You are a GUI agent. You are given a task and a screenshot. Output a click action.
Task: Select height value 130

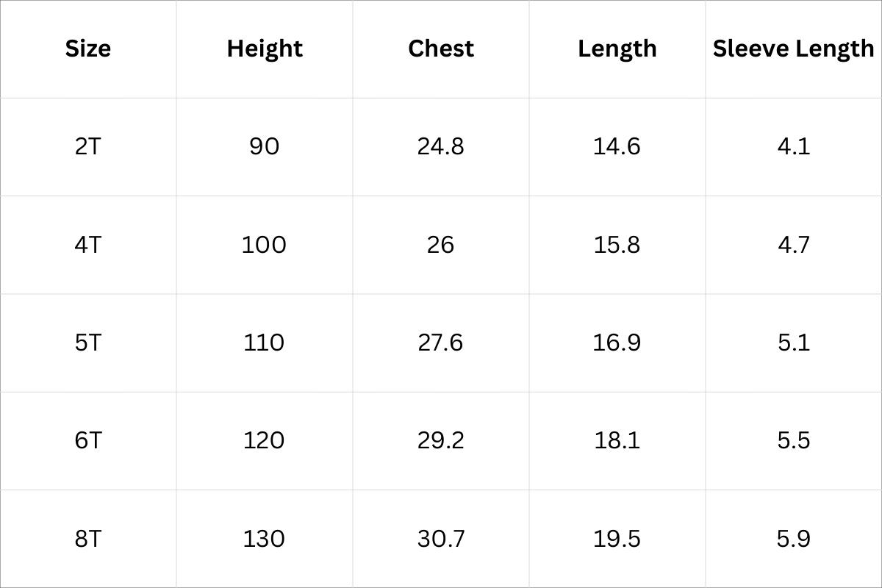click(x=265, y=539)
